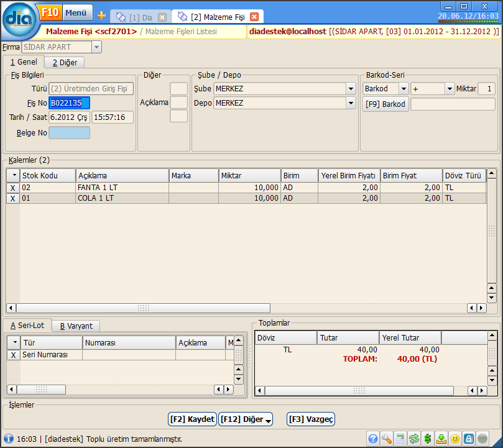Open the F10 Menü button
The width and height of the screenshot is (503, 448).
click(x=67, y=13)
